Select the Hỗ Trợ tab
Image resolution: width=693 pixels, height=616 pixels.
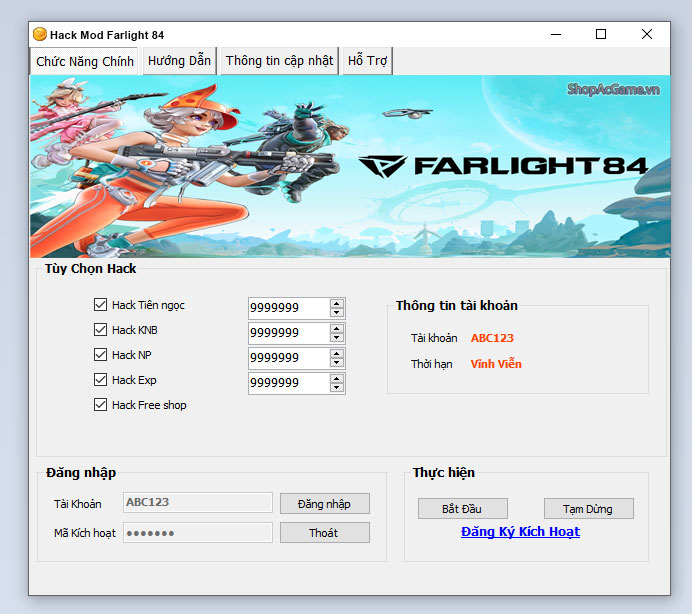tap(367, 61)
